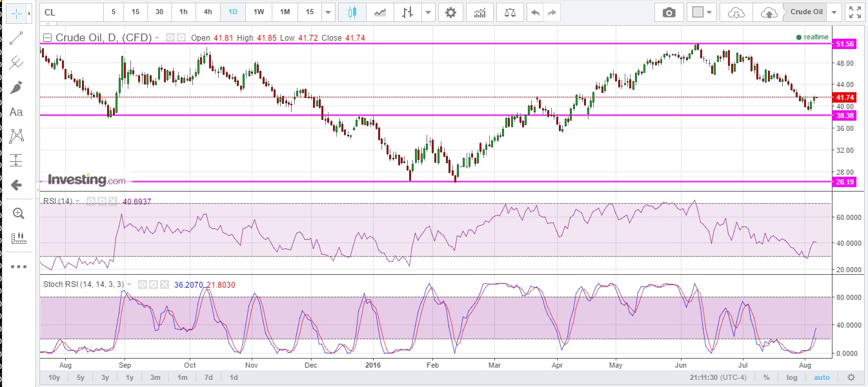Open the measure ruler tool
This screenshot has height=387, width=868.
click(x=17, y=237)
